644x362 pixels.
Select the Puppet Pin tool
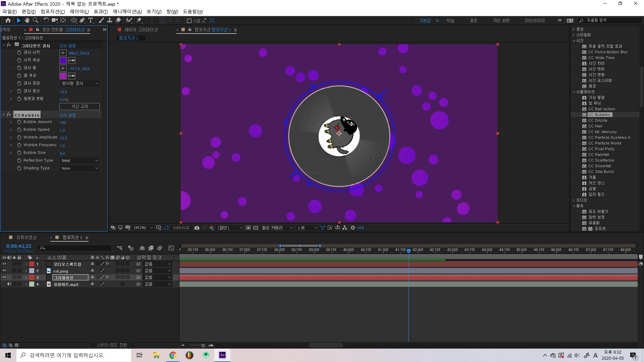click(x=140, y=20)
